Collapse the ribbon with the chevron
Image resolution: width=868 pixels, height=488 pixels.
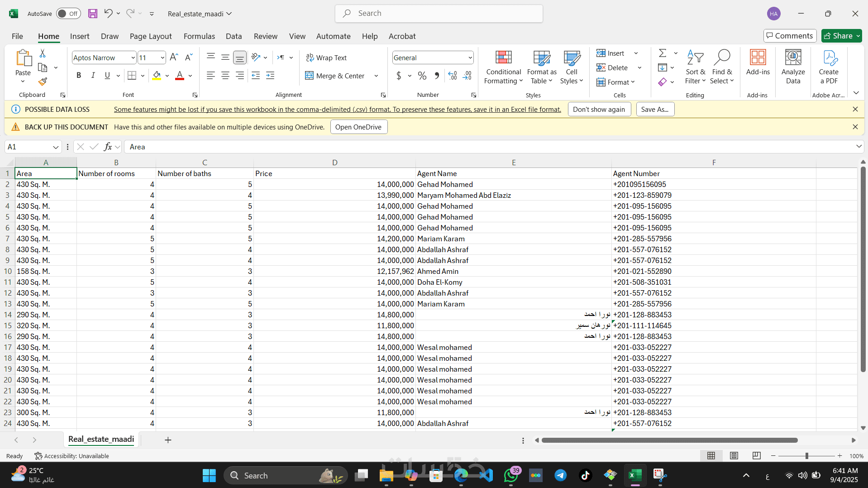point(856,93)
